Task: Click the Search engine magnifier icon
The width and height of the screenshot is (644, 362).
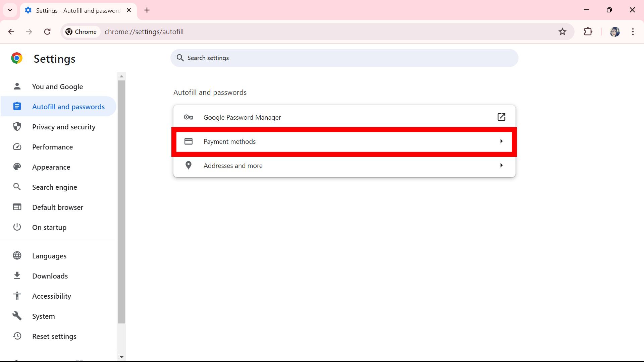Action: click(x=17, y=186)
